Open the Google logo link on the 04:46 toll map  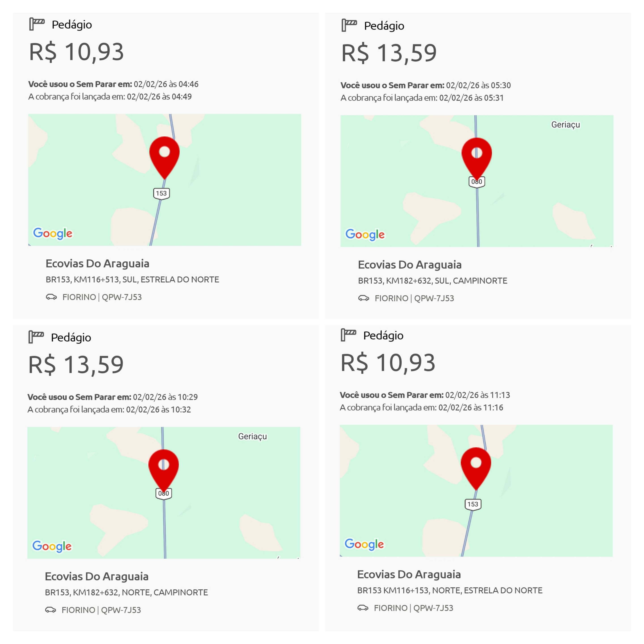[x=53, y=233]
